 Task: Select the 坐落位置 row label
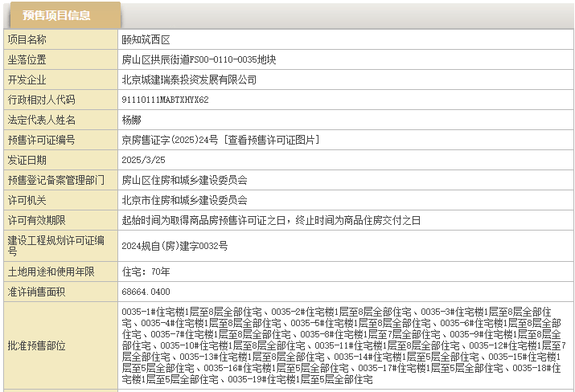pos(27,59)
